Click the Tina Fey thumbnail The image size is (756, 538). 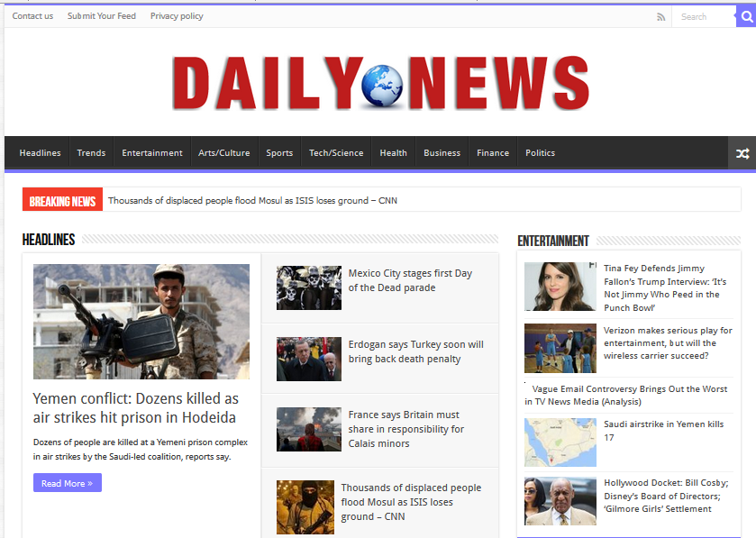[560, 287]
